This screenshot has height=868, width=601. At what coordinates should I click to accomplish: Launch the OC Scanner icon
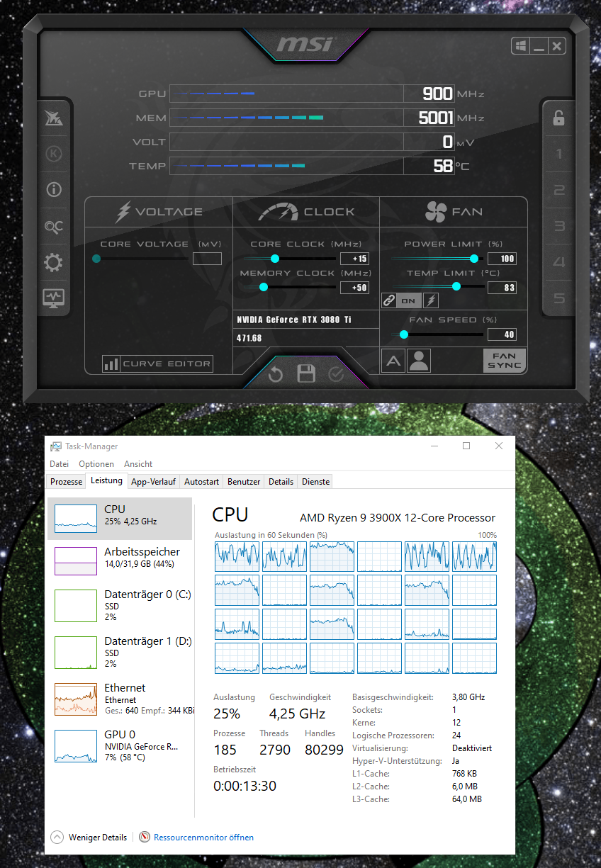click(53, 227)
